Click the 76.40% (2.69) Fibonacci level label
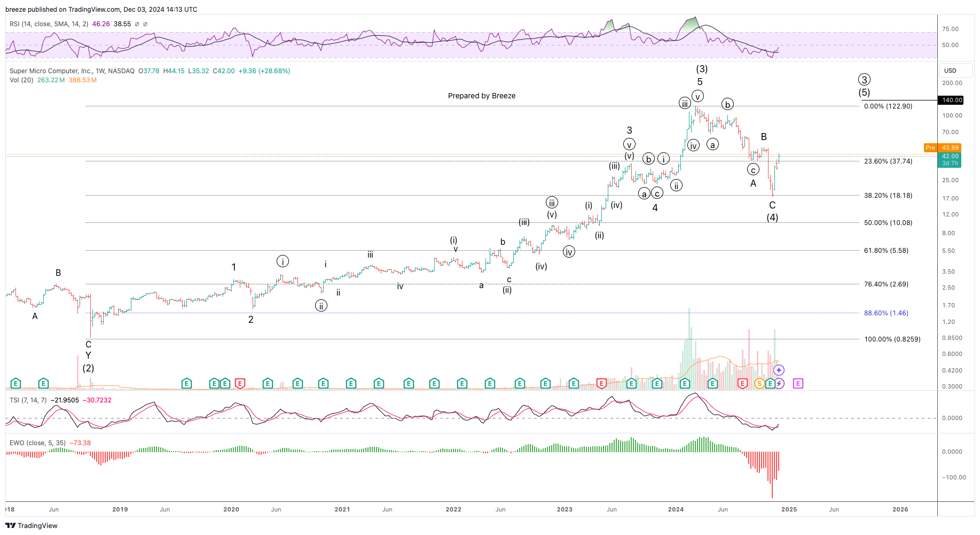 click(886, 284)
